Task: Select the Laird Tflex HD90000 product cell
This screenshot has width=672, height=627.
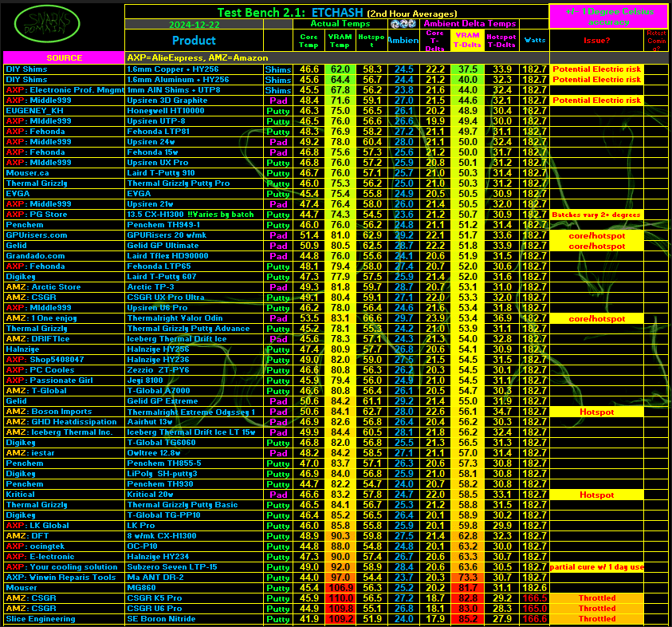Action: tap(195, 256)
